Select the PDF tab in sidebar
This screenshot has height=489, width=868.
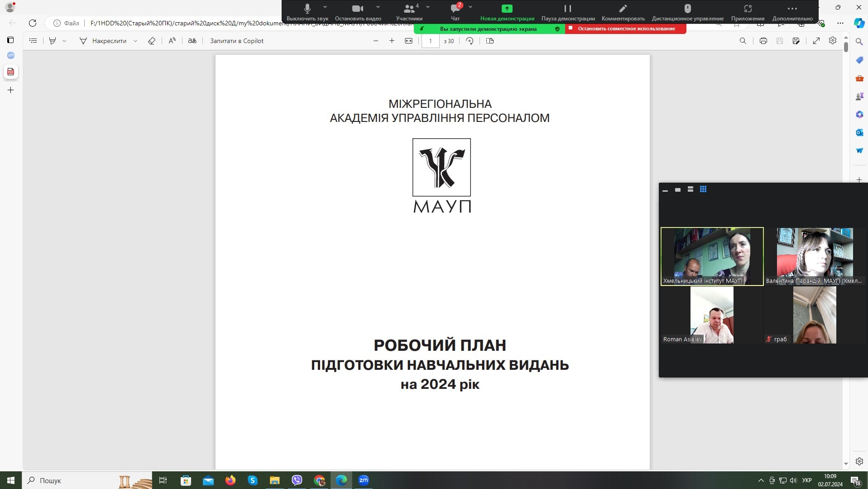coord(11,72)
